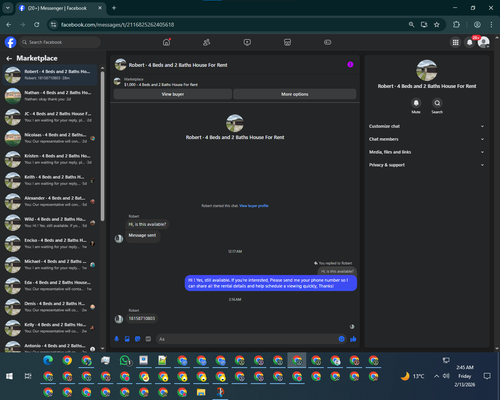Viewport: 500px width, 400px height.
Task: Send a thumbs up like
Action: [353, 339]
